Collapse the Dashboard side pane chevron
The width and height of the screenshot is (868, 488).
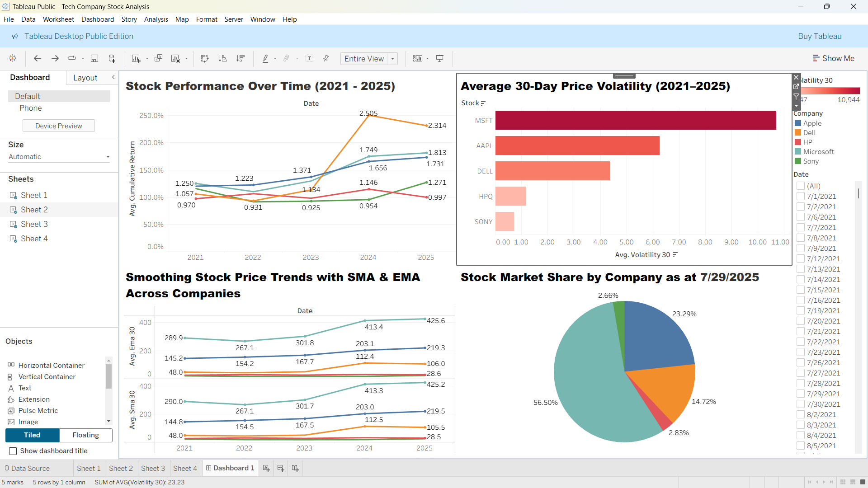[113, 77]
